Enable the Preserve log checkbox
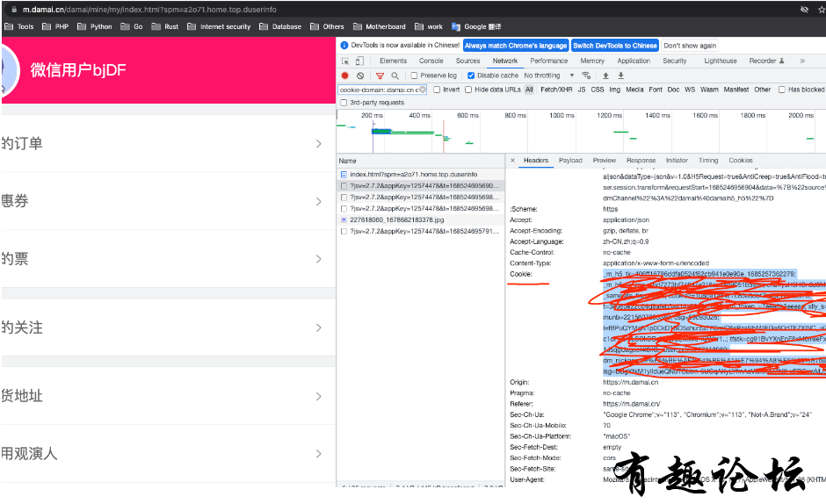Image resolution: width=826 pixels, height=504 pixels. (414, 76)
